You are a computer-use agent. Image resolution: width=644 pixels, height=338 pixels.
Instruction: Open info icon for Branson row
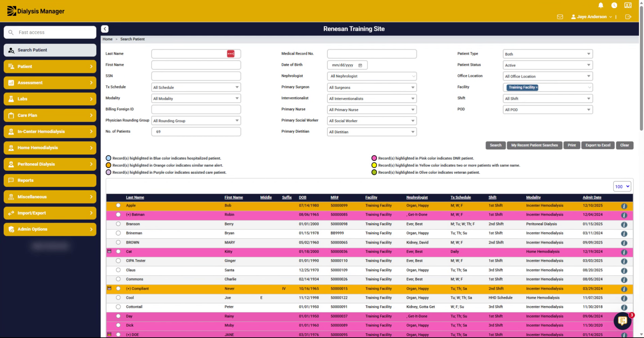point(624,224)
